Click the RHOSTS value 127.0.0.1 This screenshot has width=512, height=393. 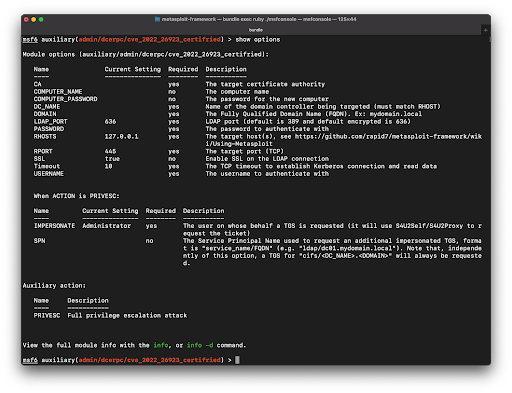pyautogui.click(x=121, y=137)
